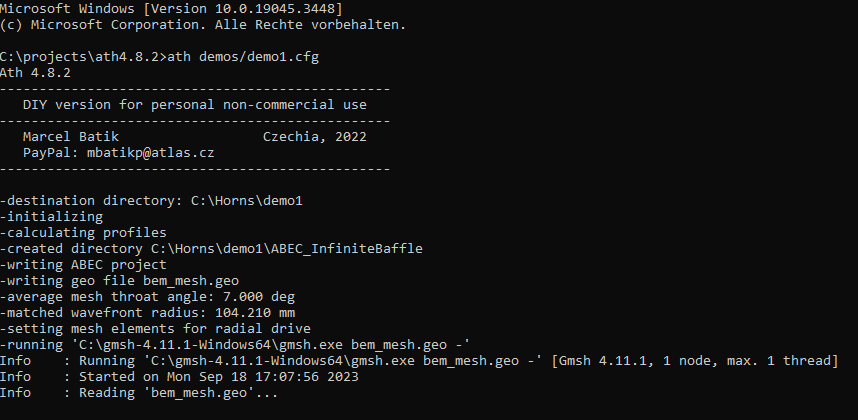This screenshot has width=858, height=420.
Task: Click the 'ath demos/demo1.cfg' command text
Action: coord(243,57)
